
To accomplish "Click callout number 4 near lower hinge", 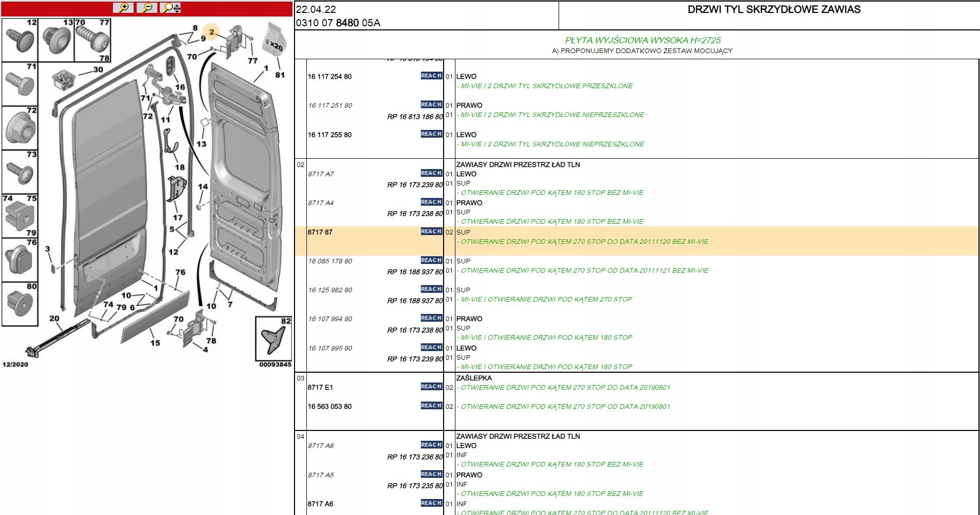I will [x=205, y=350].
